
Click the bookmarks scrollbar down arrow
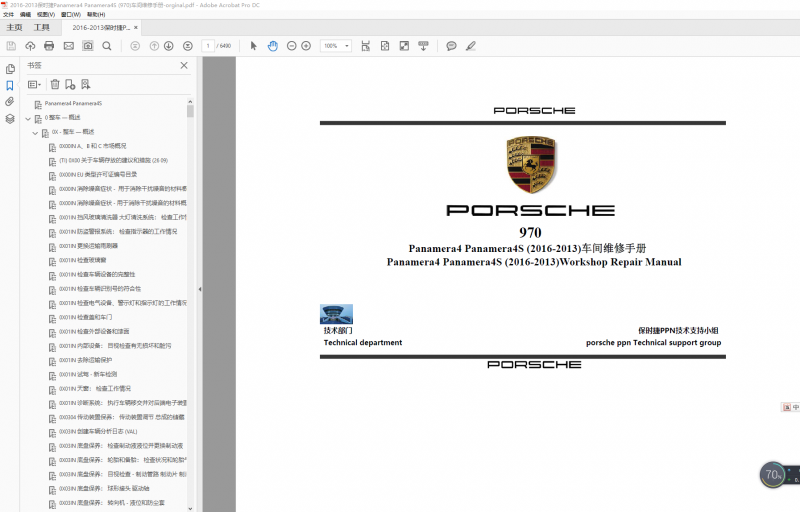pos(190,508)
